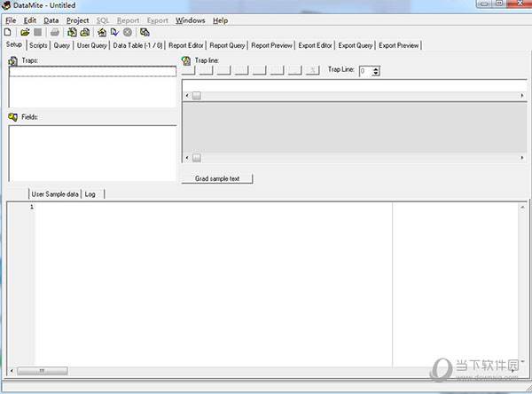Click the gray sample pane scrollbar right arrow
This screenshot has width=532, height=394.
522,158
